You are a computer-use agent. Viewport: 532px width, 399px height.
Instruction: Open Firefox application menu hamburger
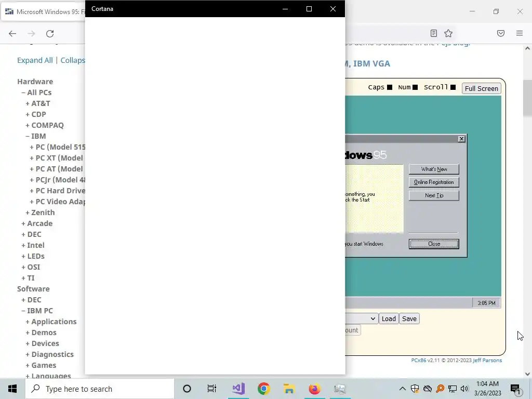pyautogui.click(x=520, y=33)
